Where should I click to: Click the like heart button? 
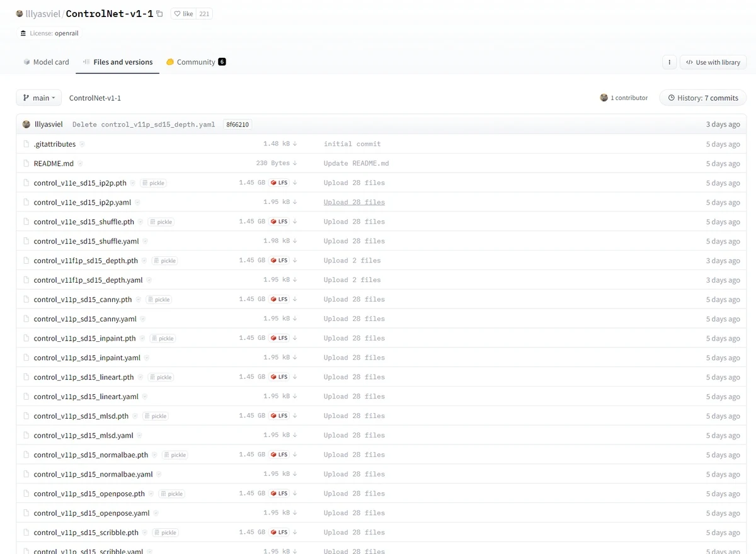(184, 14)
